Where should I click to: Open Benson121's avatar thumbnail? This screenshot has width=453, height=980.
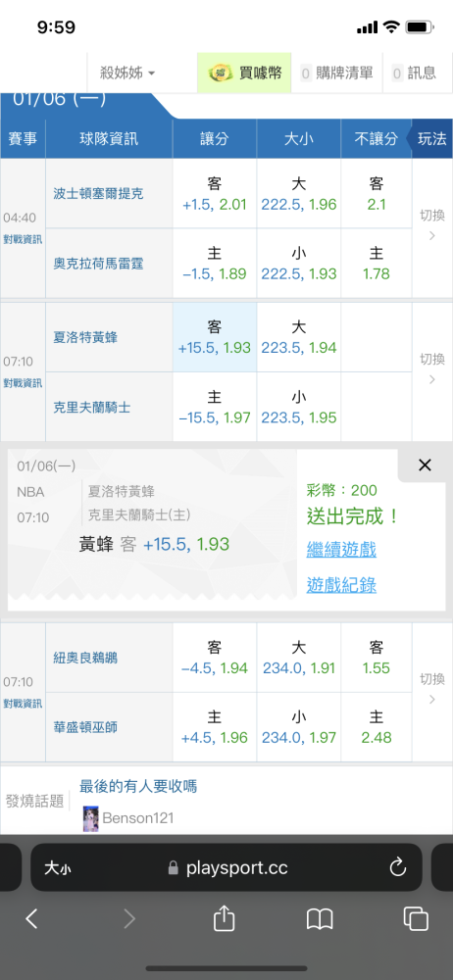tap(91, 818)
